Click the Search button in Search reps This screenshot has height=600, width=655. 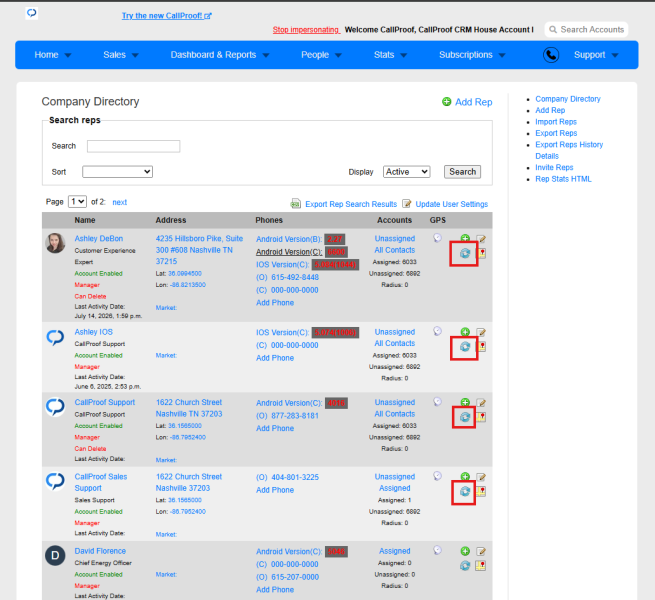pos(462,172)
